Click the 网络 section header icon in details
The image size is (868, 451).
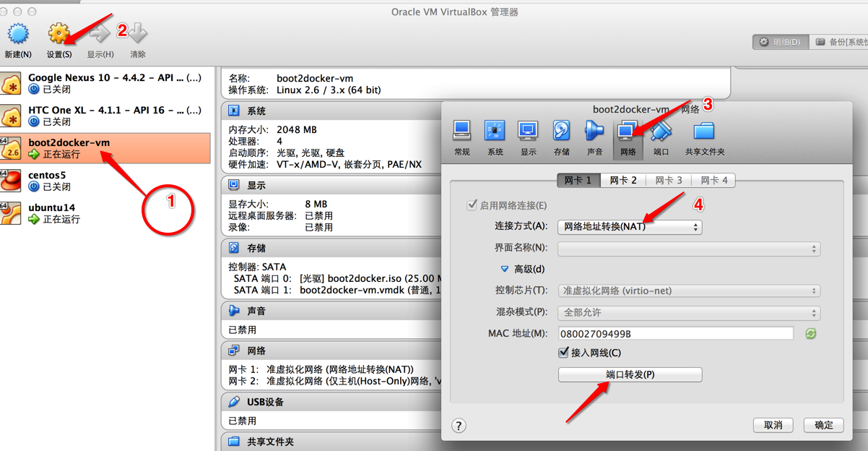[234, 351]
